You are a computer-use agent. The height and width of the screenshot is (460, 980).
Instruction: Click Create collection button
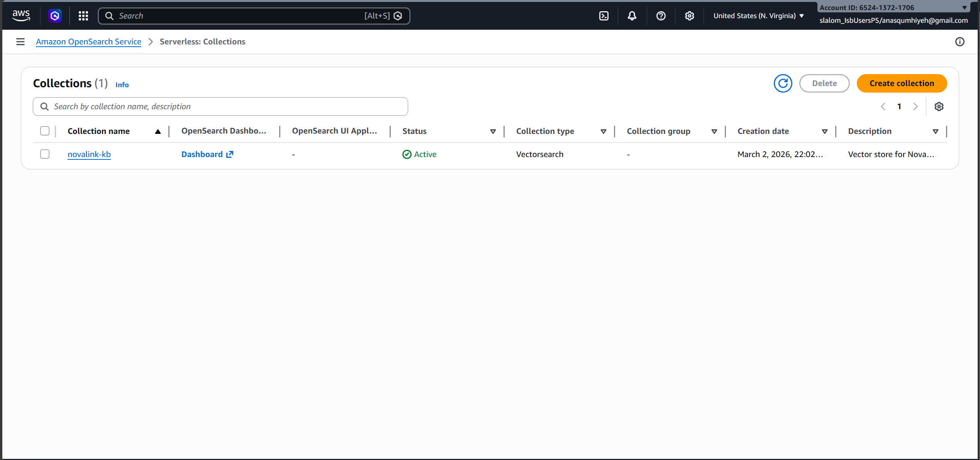(902, 83)
